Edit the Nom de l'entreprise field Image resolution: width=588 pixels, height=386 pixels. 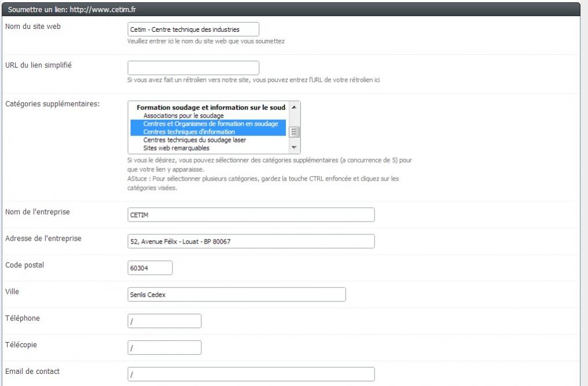click(251, 215)
